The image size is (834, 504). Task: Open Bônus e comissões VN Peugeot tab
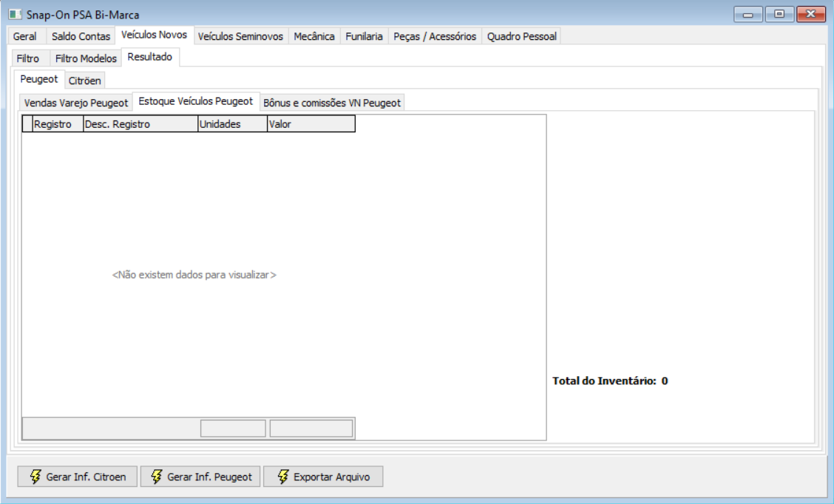coord(333,103)
